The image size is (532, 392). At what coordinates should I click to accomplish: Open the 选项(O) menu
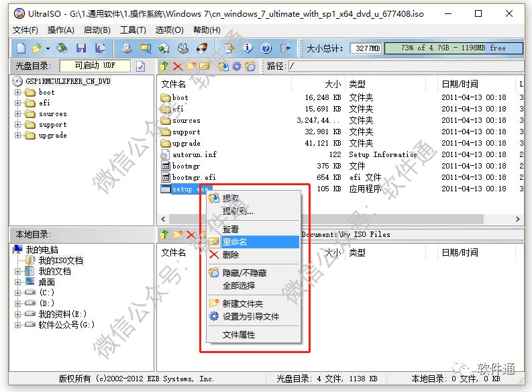(170, 30)
